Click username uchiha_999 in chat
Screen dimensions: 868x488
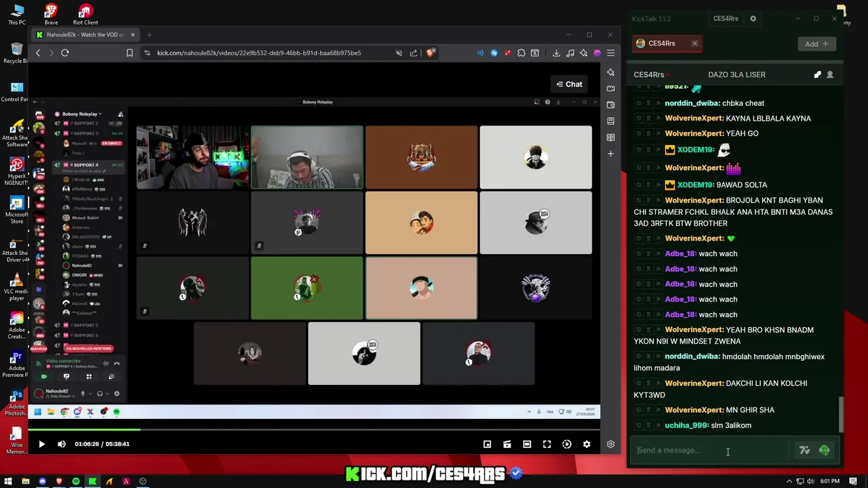(x=687, y=426)
